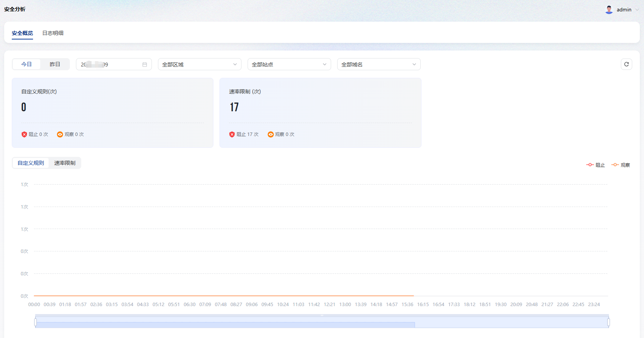
Task: Click orange eye icon under 速率限制
Action: coord(271,134)
